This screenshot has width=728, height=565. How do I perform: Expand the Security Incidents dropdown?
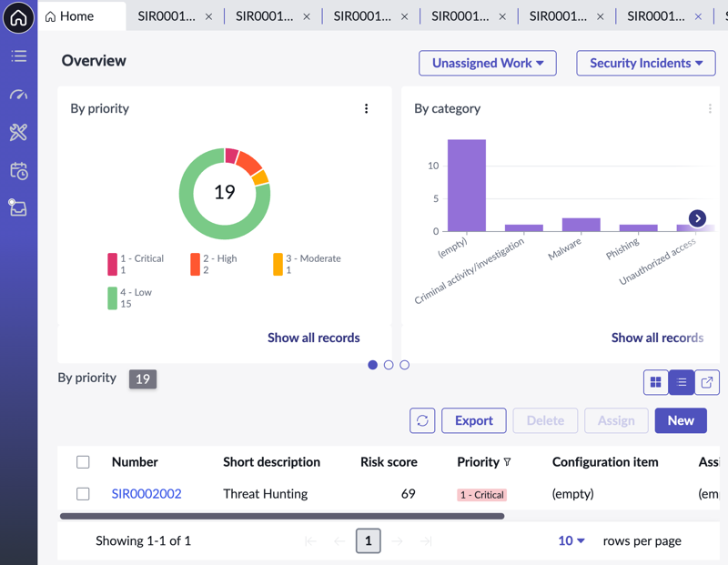coord(646,63)
